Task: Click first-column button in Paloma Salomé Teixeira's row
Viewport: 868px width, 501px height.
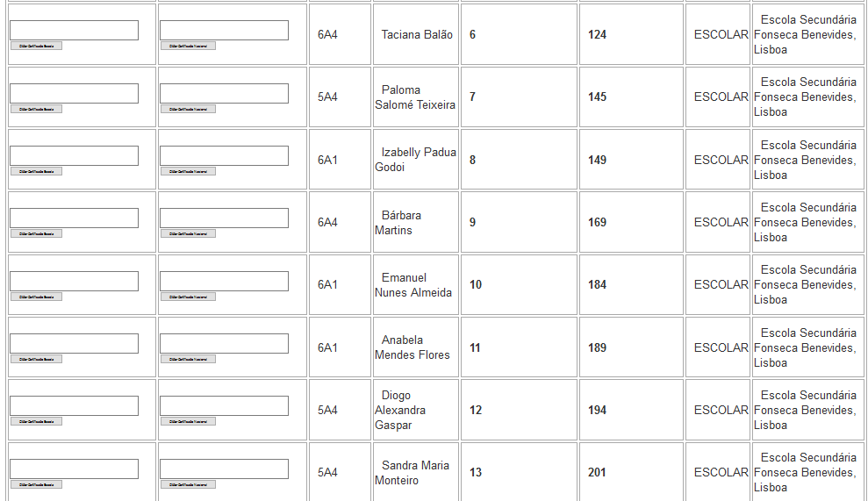Action: click(36, 109)
